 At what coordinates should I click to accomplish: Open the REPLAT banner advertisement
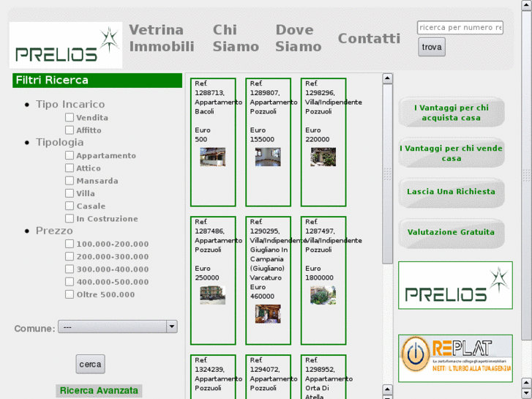(455, 358)
